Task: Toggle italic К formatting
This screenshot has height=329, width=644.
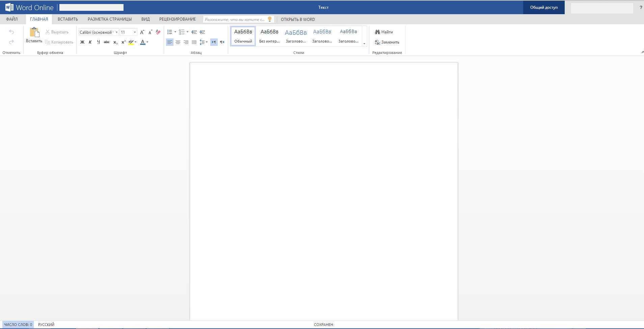Action: tap(90, 42)
